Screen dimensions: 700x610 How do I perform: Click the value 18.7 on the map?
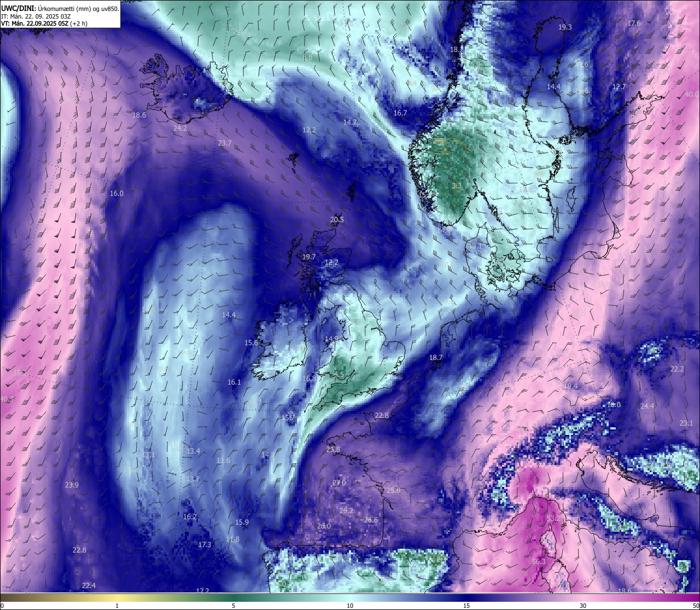pos(436,358)
